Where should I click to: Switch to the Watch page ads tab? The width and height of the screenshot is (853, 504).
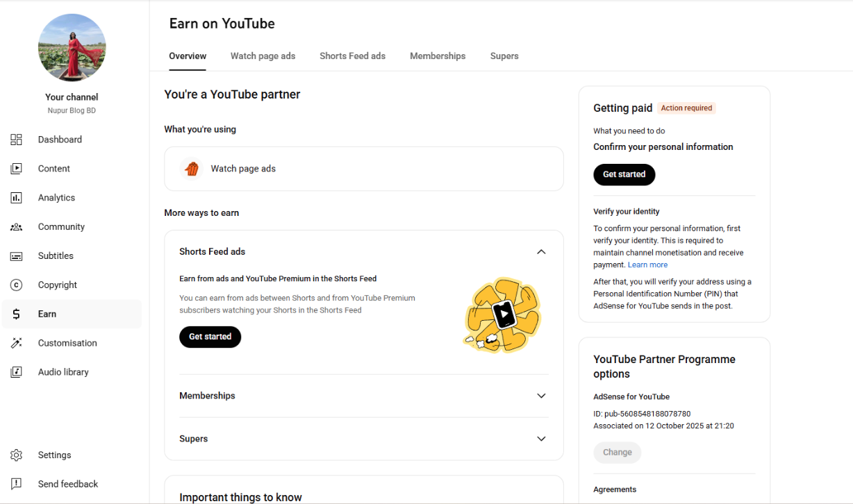click(263, 56)
